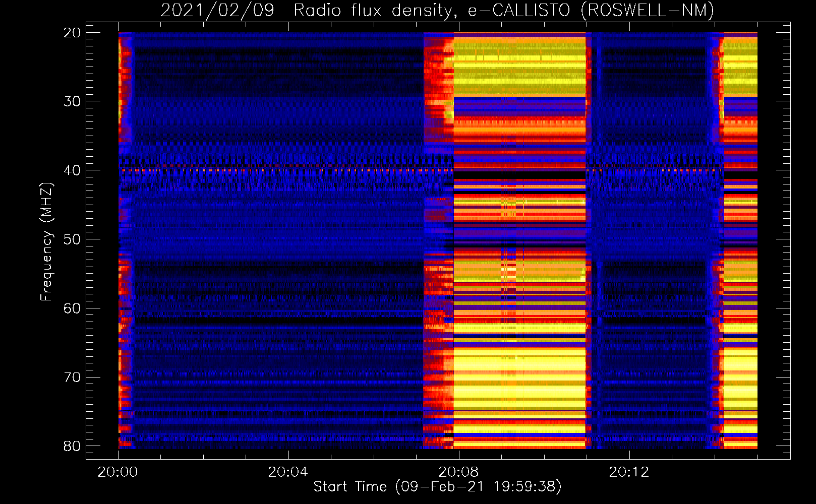Click the frequency tick label 80

click(x=72, y=446)
